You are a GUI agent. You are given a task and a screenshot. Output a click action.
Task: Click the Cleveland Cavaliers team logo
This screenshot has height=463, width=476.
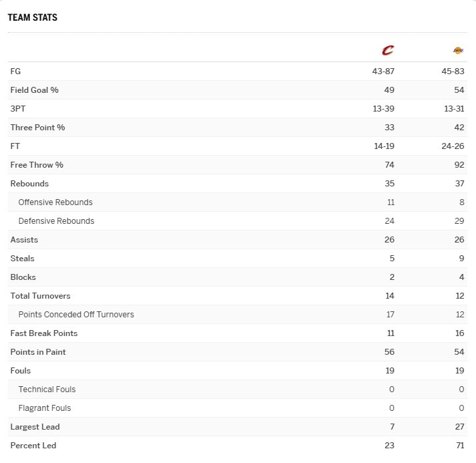[x=388, y=50]
